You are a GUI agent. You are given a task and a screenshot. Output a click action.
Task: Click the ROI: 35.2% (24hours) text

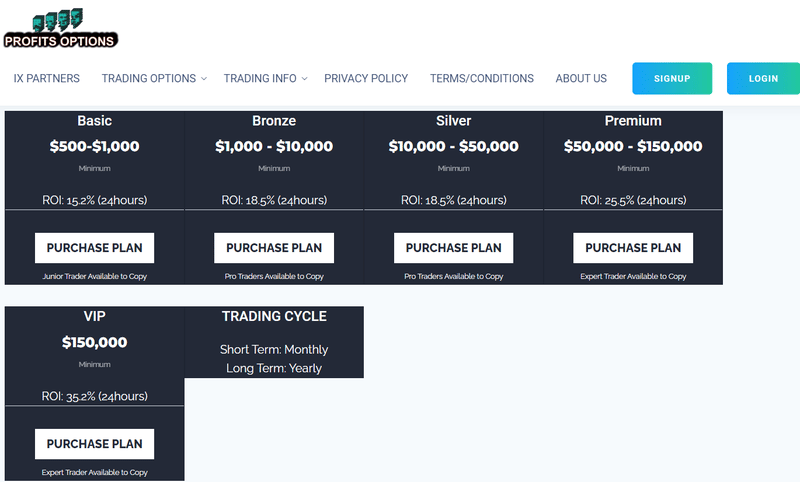[94, 396]
